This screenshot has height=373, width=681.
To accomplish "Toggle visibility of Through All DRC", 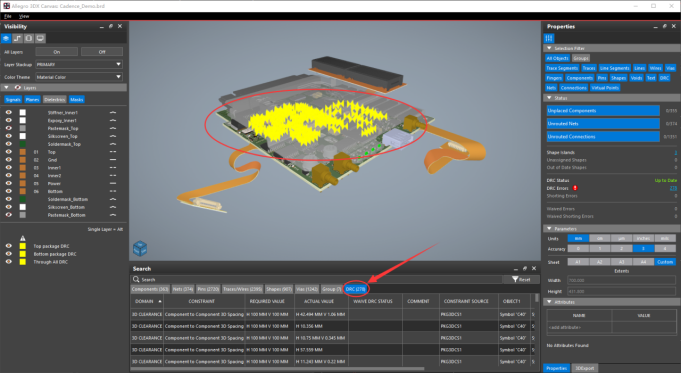I will click(x=8, y=262).
